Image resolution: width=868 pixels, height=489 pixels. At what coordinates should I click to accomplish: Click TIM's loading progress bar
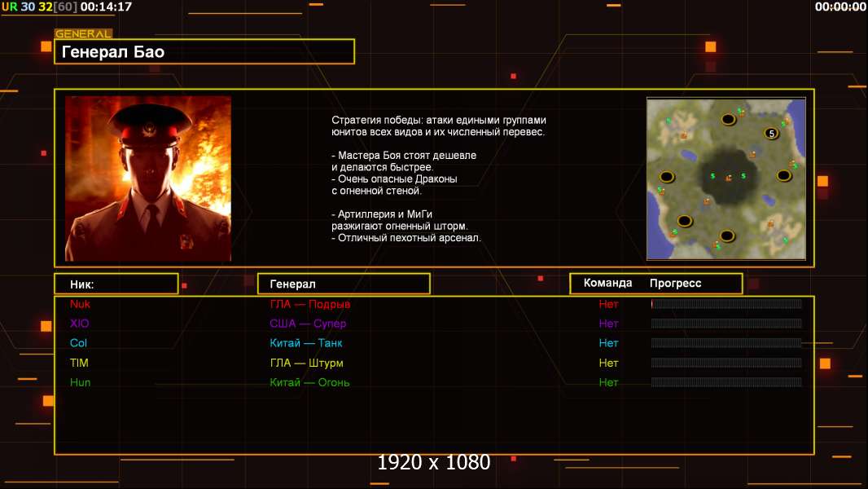coord(726,363)
